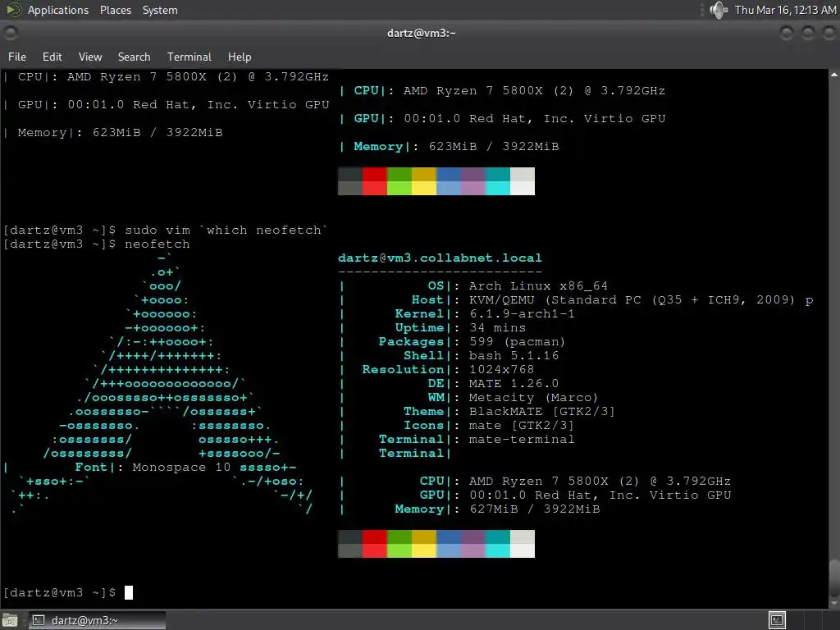Click the volume speaker icon in the panel
This screenshot has width=840, height=630.
tap(719, 10)
